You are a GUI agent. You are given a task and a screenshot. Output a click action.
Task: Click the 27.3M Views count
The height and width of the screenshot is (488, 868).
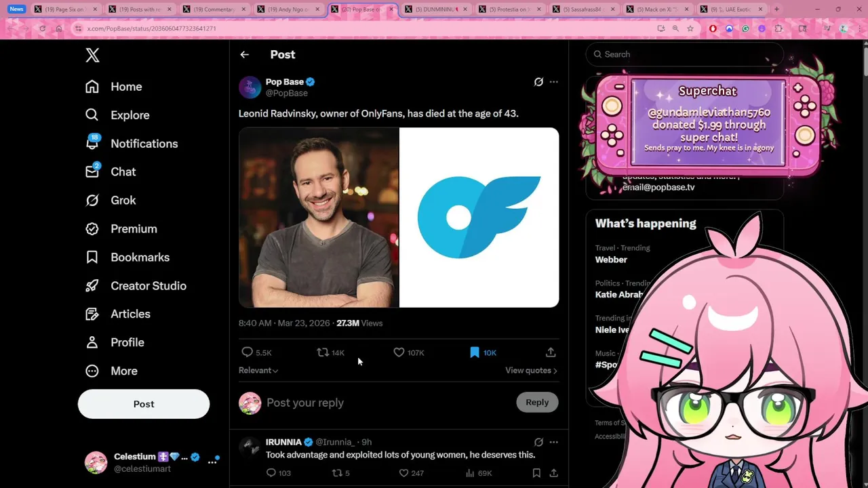(x=359, y=323)
